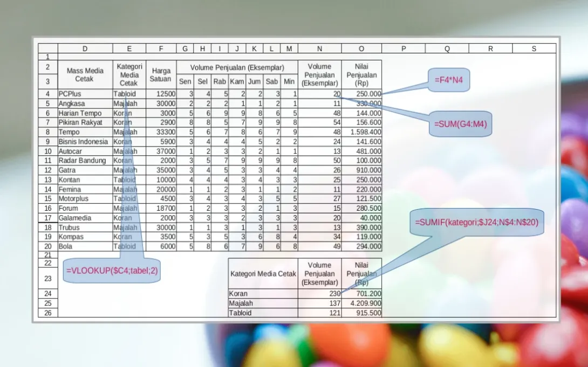Click the summary volume value 230
Viewport: 588px width, 367px height.
click(319, 294)
